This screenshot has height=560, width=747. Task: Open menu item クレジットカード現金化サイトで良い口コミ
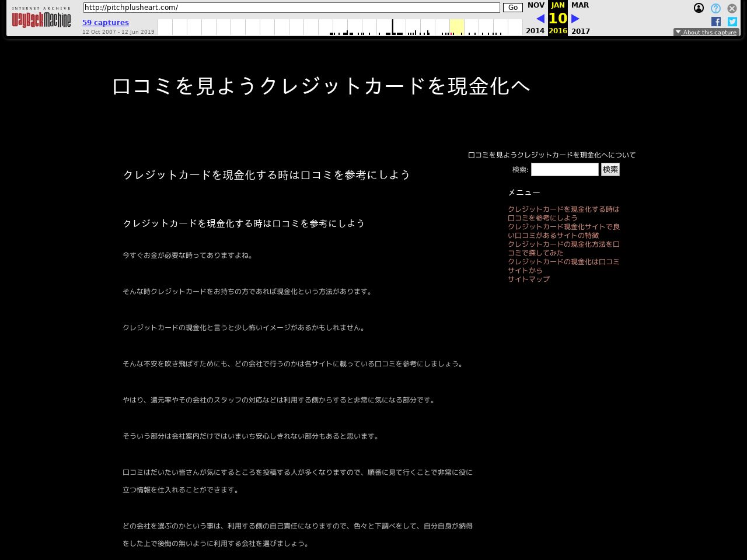pyautogui.click(x=563, y=231)
